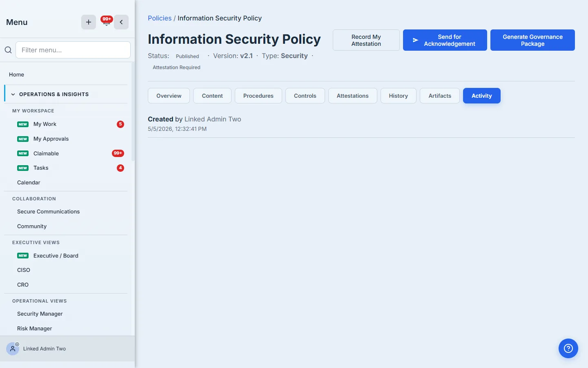Click the timestamp 5/5/2026, 12:32:41 PM
This screenshot has height=368, width=588.
point(177,129)
